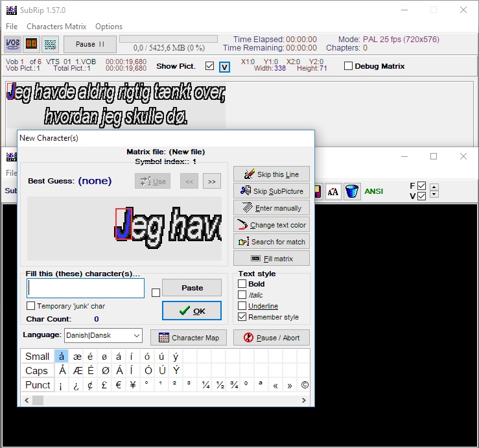
Task: Open the Characters Matrix menu
Action: coord(56,27)
